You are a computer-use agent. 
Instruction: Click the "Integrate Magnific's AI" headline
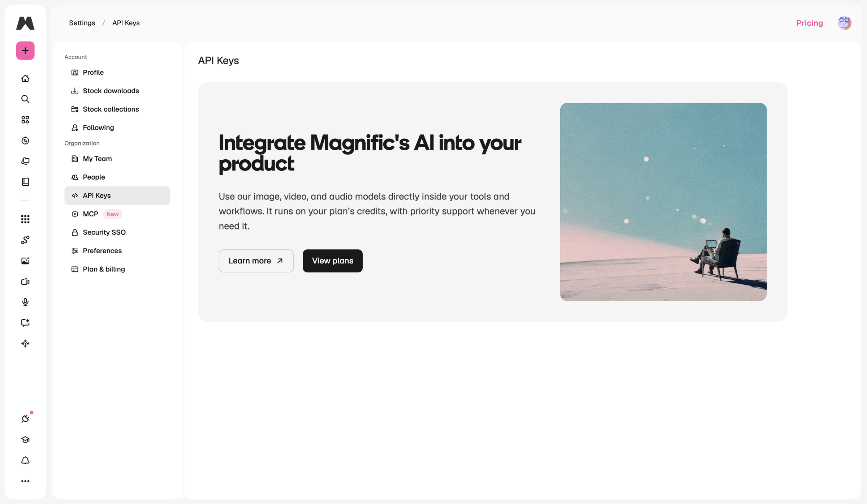pyautogui.click(x=370, y=153)
